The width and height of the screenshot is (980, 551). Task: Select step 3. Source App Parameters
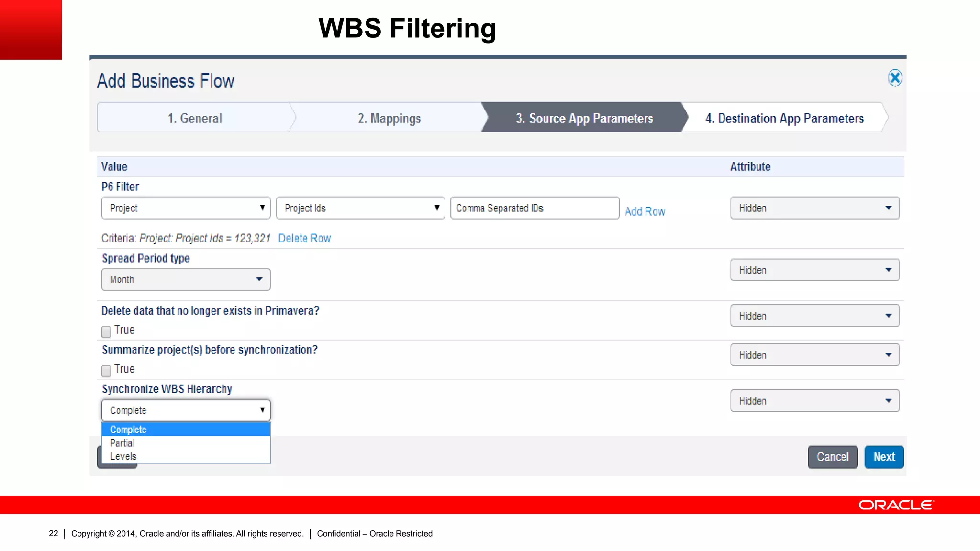[584, 118]
